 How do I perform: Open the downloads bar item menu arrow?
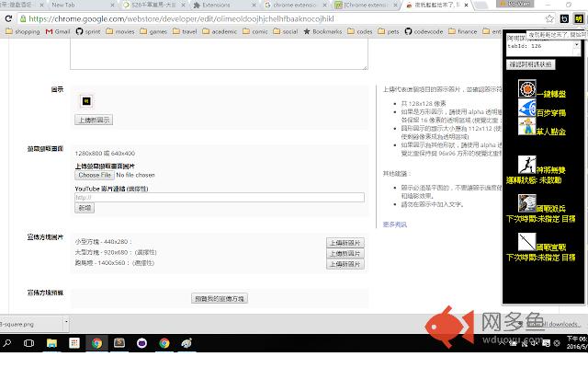tap(66, 322)
